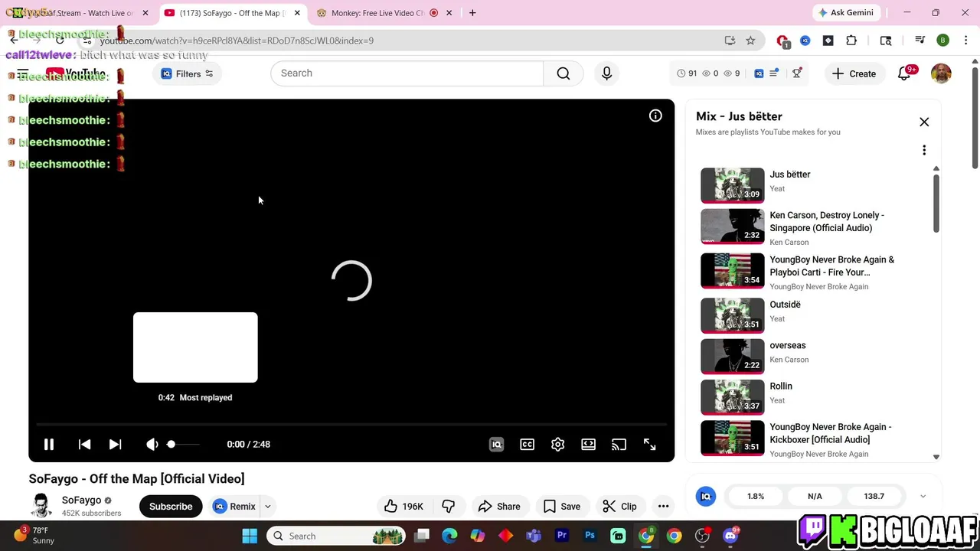Open the SoFaygo channel avatar

pos(41,506)
